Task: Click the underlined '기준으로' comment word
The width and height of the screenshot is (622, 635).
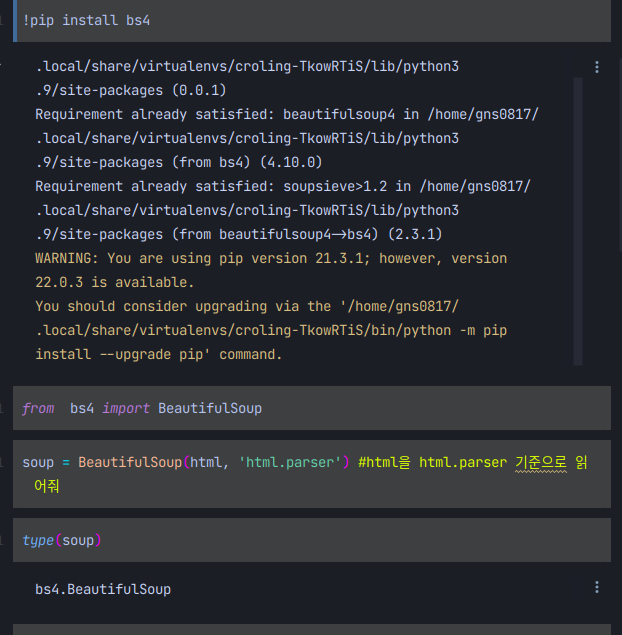Action: [541, 462]
